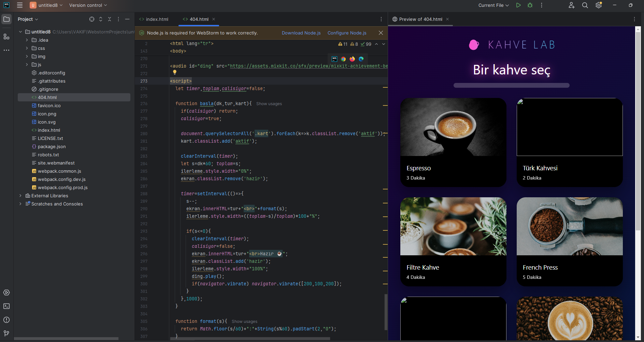Expand the .idea folder
The width and height of the screenshot is (644, 342).
tap(27, 40)
